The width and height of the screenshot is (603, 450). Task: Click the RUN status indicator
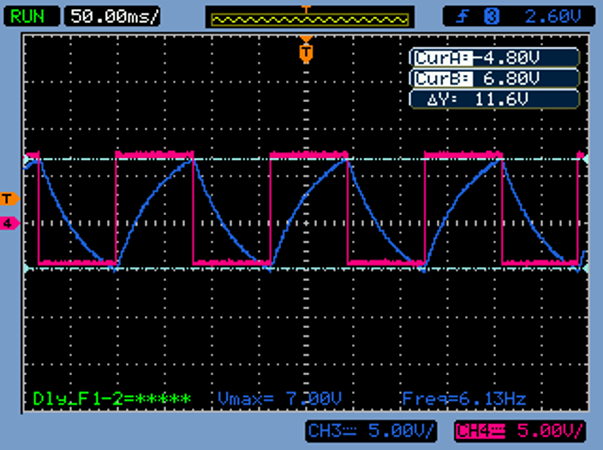point(32,16)
